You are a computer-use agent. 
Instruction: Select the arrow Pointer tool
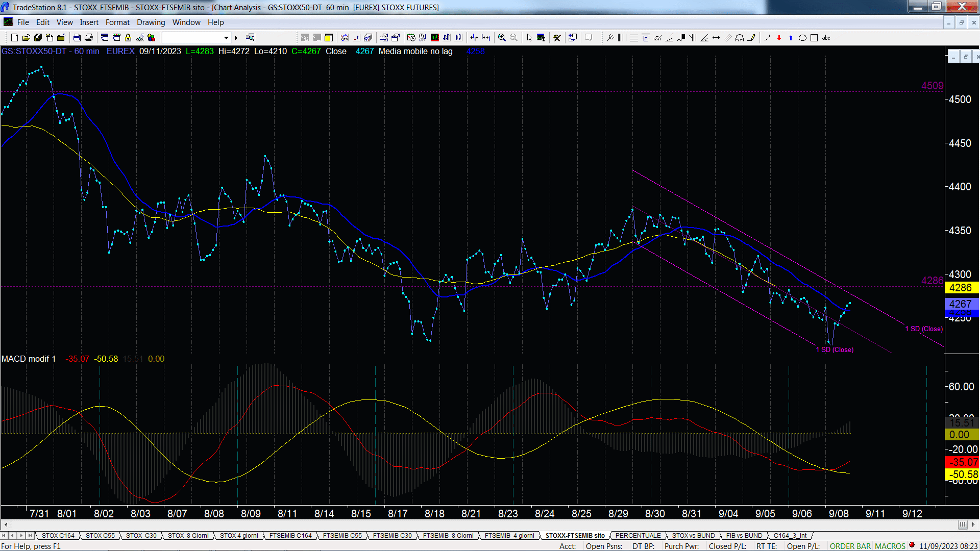coord(529,38)
